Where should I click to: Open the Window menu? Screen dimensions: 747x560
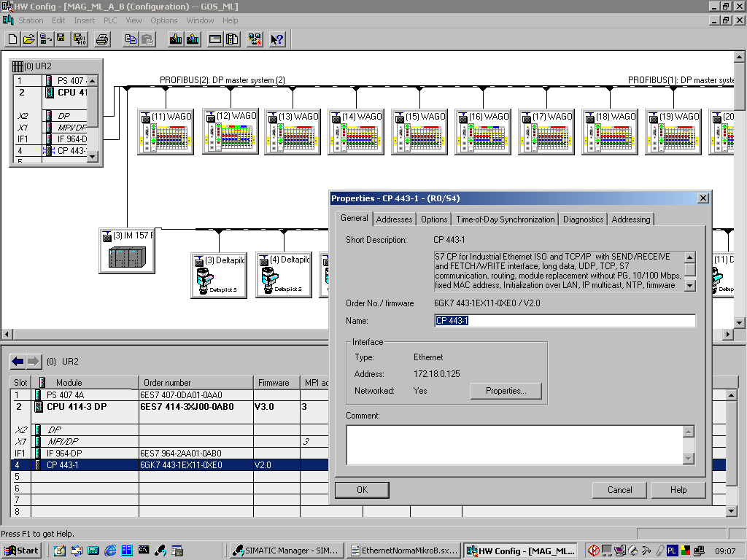[200, 20]
